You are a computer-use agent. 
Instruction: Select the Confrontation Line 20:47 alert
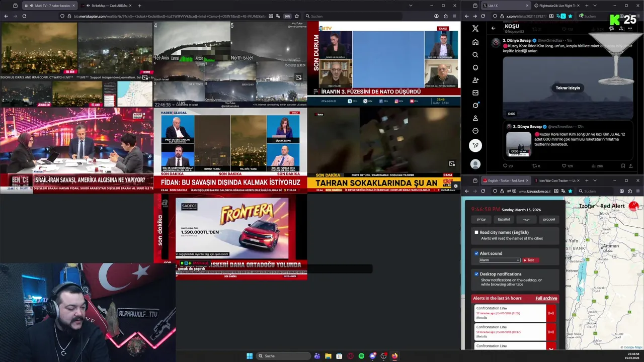coord(509,332)
